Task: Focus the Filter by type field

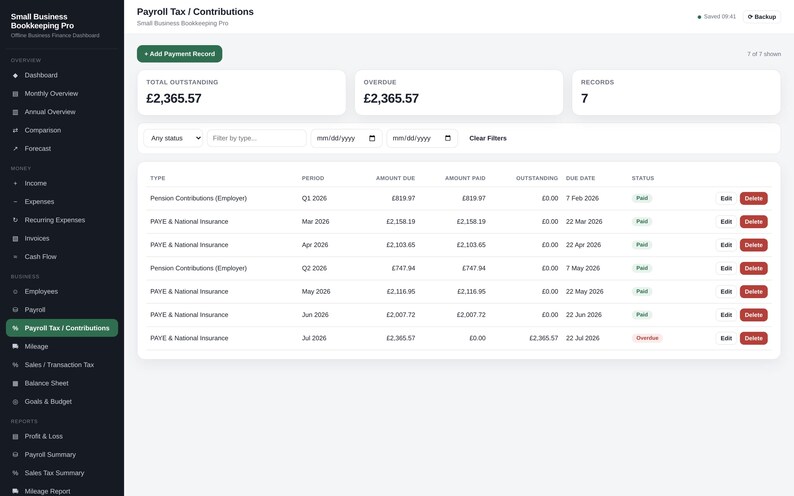Action: 257,138
